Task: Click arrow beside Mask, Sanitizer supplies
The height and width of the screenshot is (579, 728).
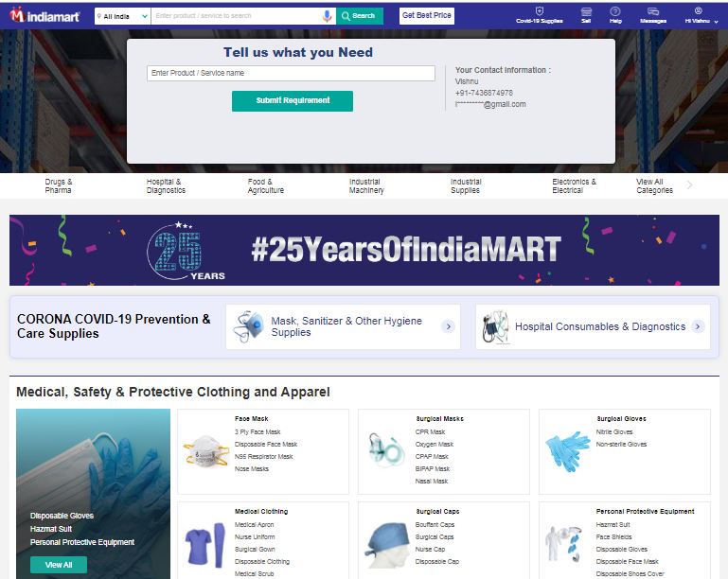Action: [x=448, y=326]
